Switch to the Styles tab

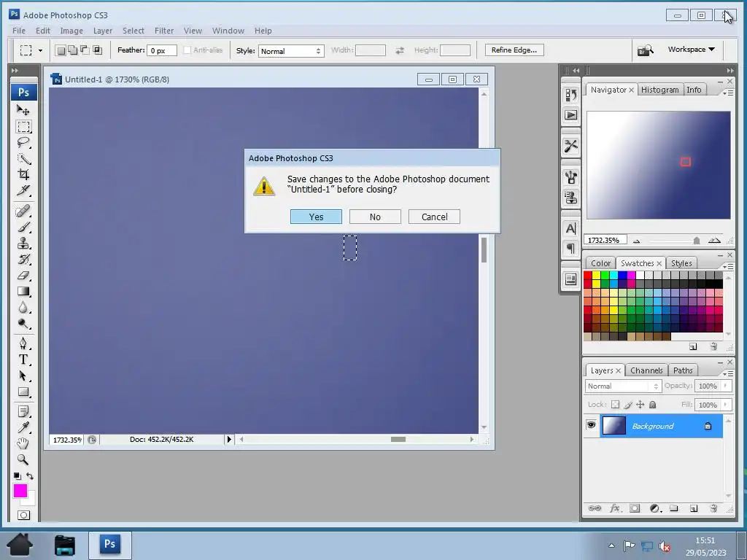coord(681,262)
